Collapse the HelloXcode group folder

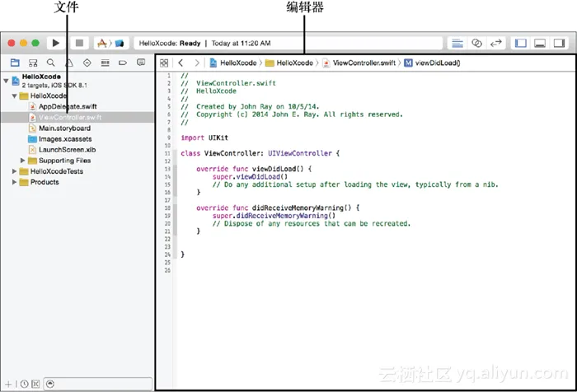[14, 96]
